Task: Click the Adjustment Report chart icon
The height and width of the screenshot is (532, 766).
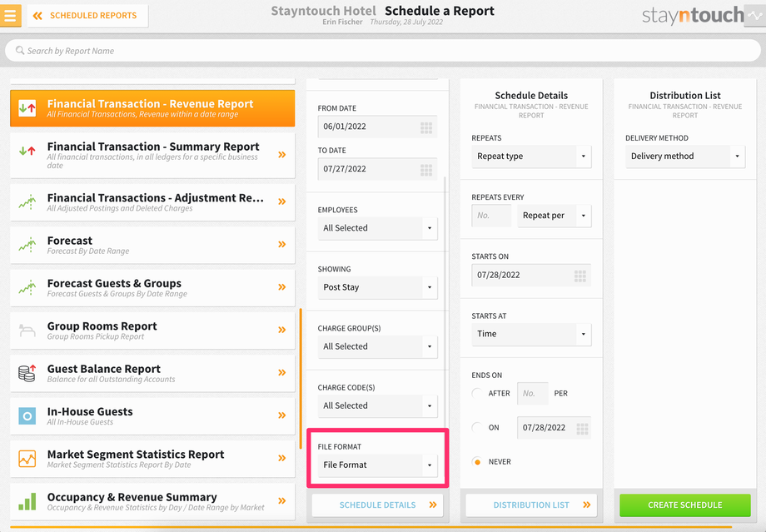Action: click(x=27, y=201)
